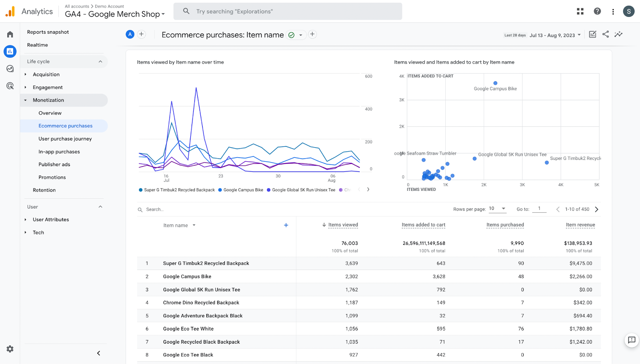Click Google Eco Tee White row name

point(188,329)
